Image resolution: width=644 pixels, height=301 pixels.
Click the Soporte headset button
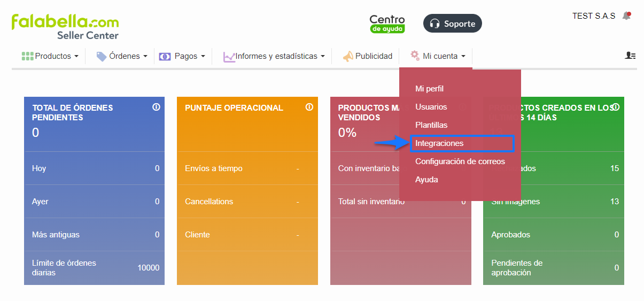(x=453, y=24)
